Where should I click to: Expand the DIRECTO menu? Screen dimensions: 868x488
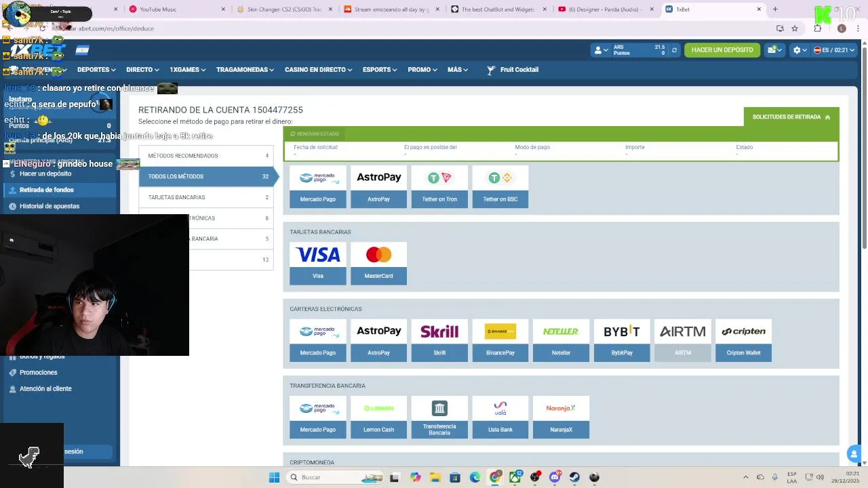point(142,70)
